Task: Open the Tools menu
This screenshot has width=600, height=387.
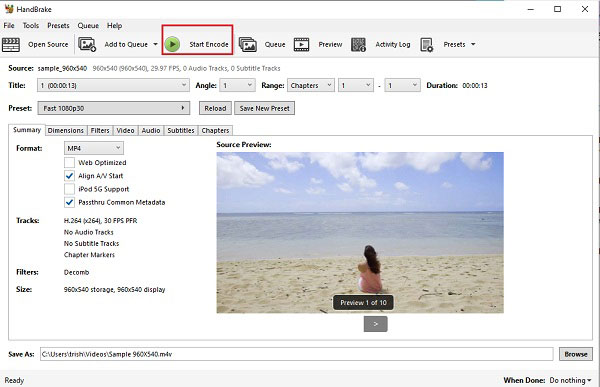Action: pyautogui.click(x=31, y=26)
